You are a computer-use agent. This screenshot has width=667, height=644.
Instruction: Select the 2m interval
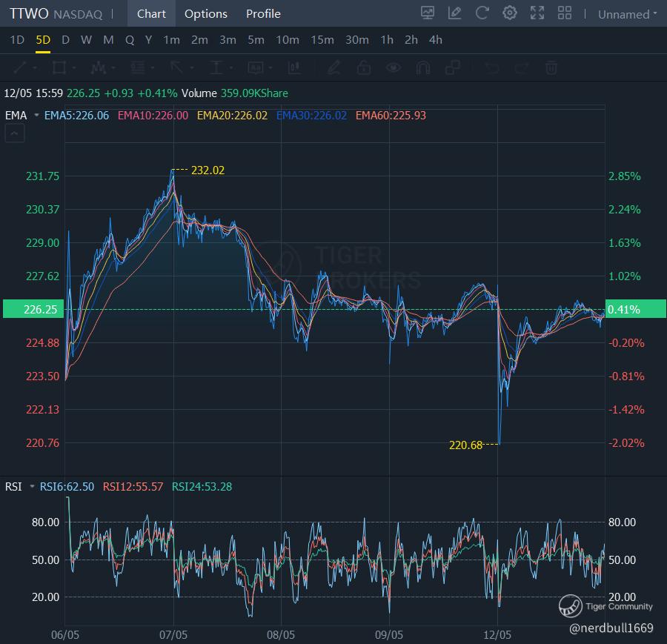click(x=199, y=40)
